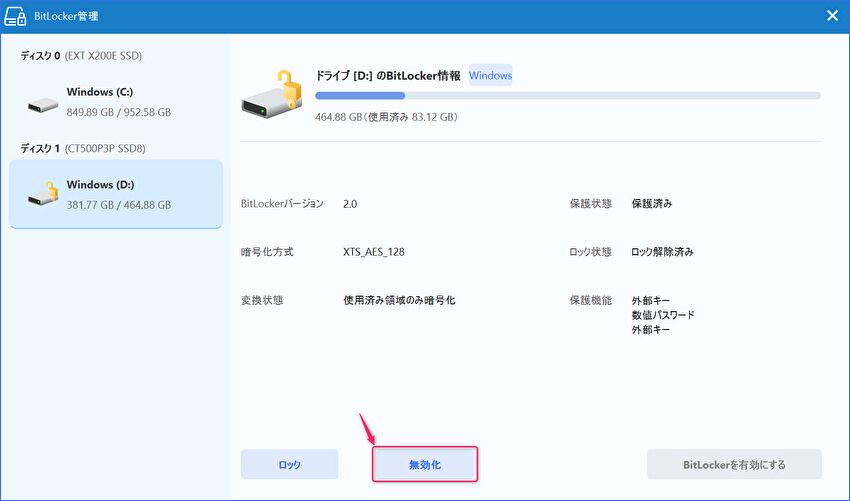Click the BitLockerを有効にする button

click(x=734, y=465)
